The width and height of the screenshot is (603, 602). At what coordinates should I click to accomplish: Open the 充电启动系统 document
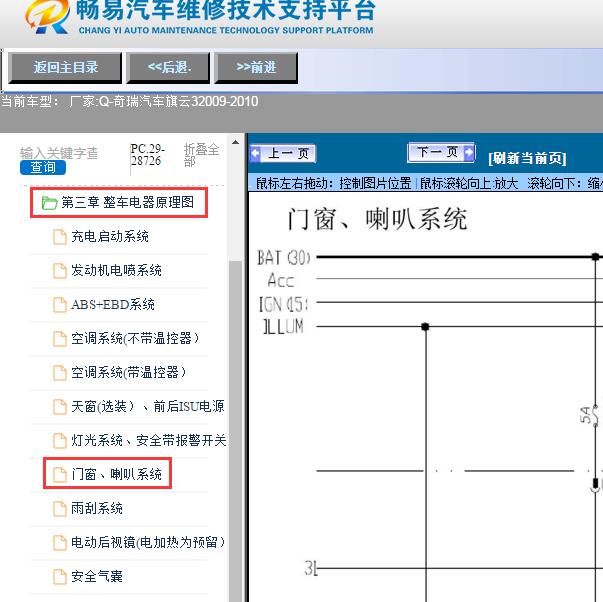click(x=110, y=237)
